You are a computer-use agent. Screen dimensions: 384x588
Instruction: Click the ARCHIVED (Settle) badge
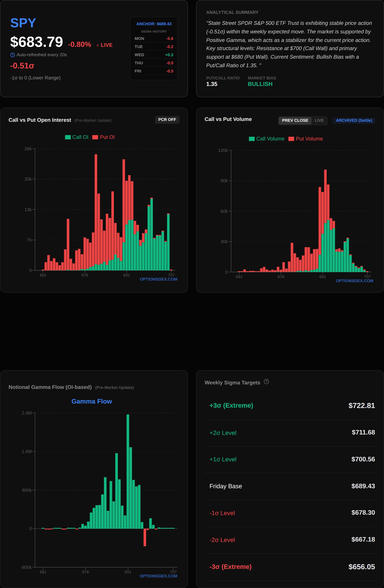(354, 121)
